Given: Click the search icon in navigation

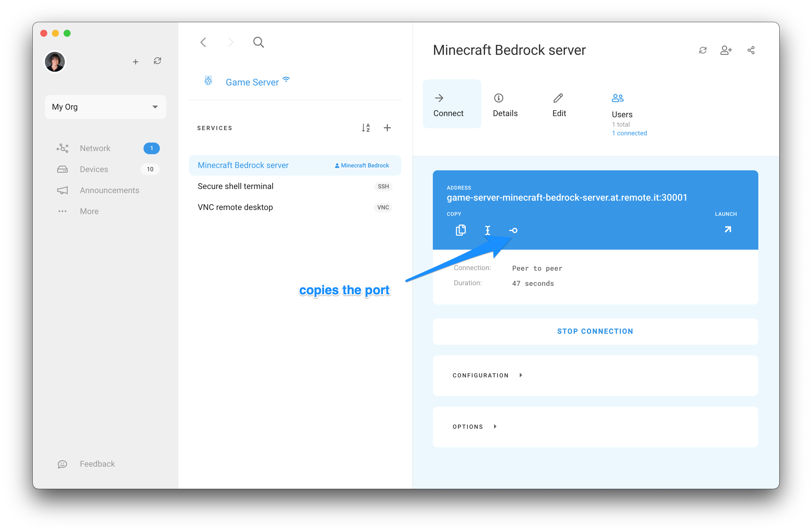Looking at the screenshot, I should [x=258, y=42].
